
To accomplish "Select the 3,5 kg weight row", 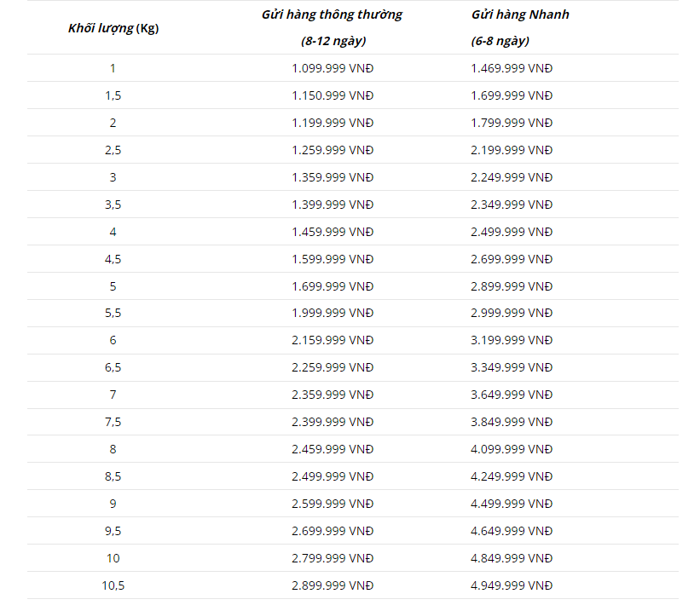I will click(353, 205).
